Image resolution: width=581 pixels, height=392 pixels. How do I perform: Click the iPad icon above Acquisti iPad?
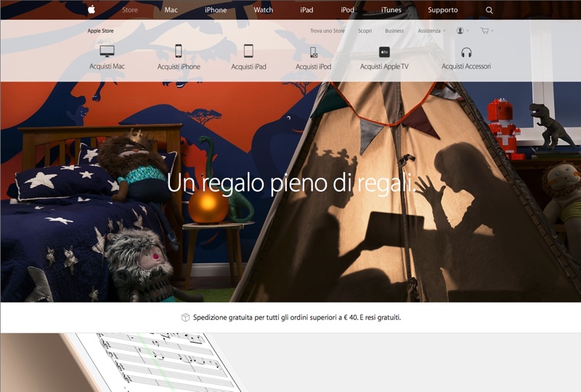(x=248, y=51)
